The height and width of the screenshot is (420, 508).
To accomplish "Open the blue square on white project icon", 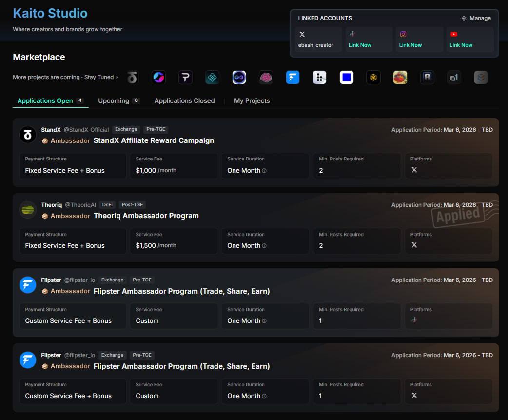I will [346, 78].
